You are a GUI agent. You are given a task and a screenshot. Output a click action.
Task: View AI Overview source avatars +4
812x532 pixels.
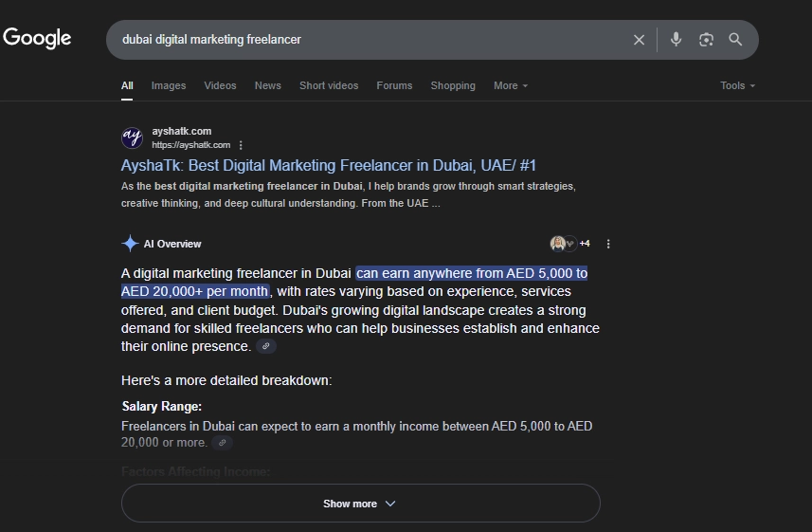tap(569, 243)
